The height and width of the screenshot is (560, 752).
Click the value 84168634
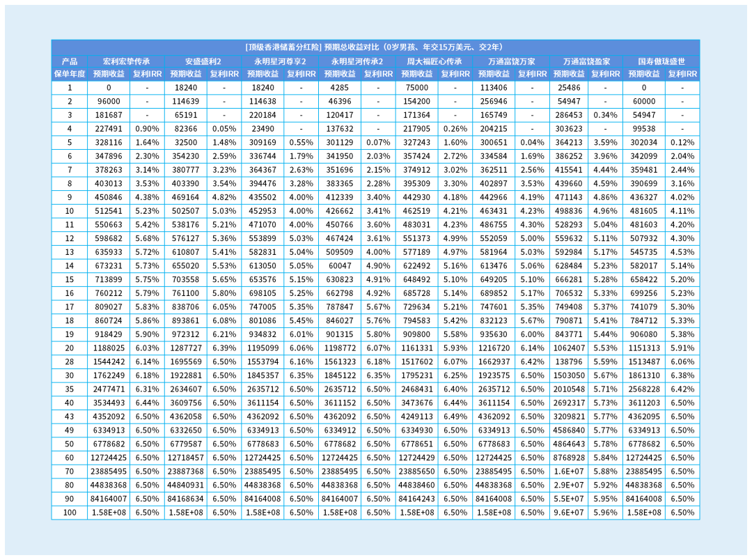click(x=186, y=499)
